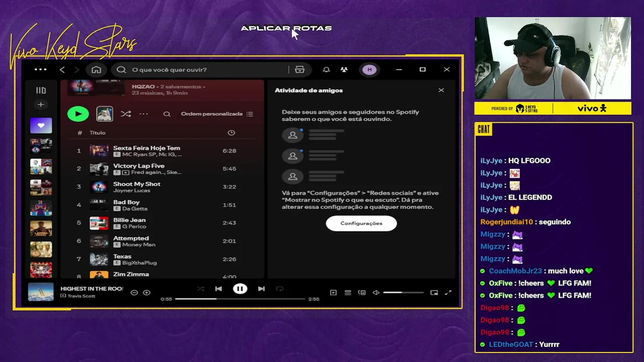Viewport: 644px width, 362px height.
Task: Search within the playlist
Action: tap(167, 114)
